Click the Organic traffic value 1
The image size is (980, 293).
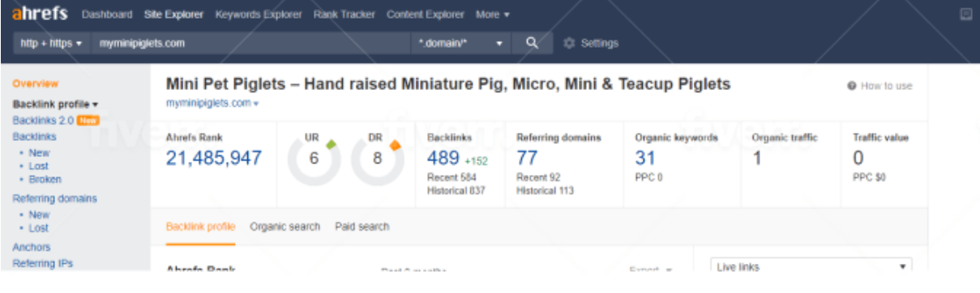(x=756, y=158)
